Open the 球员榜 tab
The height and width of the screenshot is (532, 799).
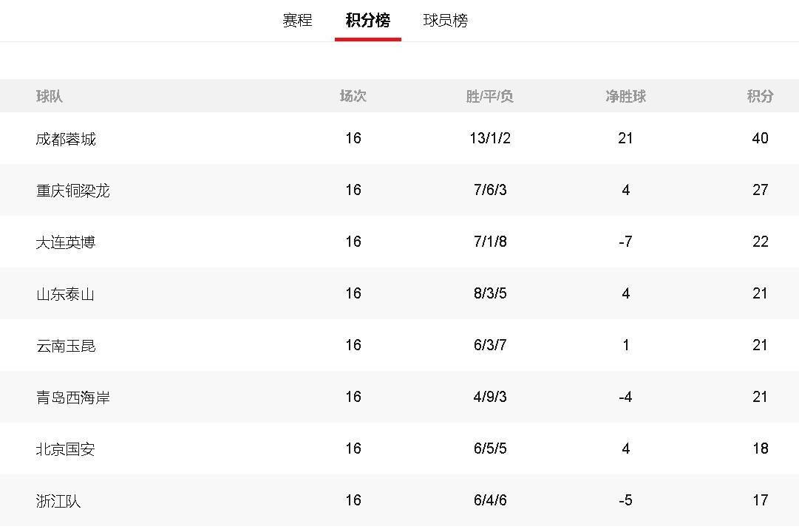[x=446, y=21]
